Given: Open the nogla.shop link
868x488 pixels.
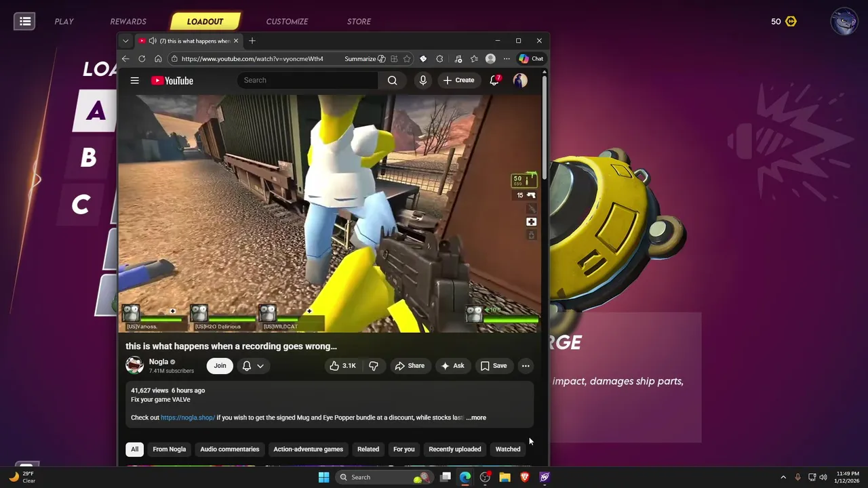Looking at the screenshot, I should coord(188,418).
